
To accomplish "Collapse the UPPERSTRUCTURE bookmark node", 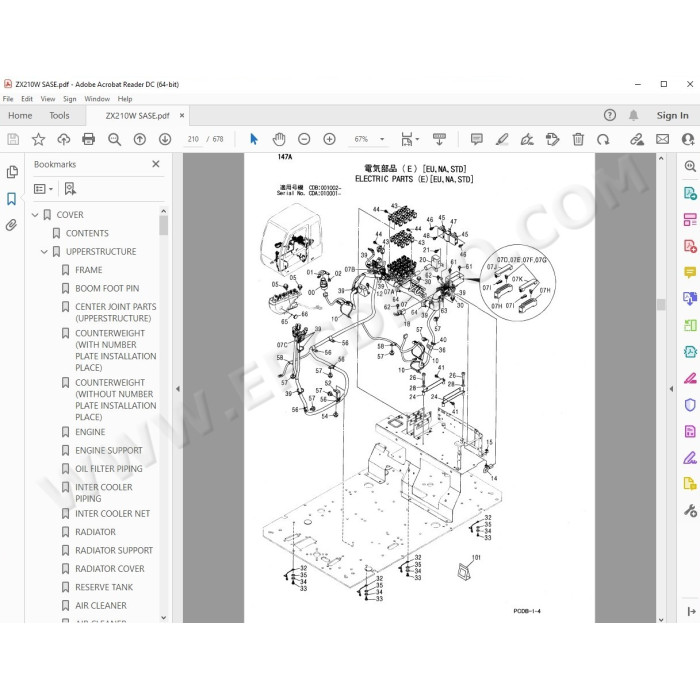I will (x=44, y=252).
